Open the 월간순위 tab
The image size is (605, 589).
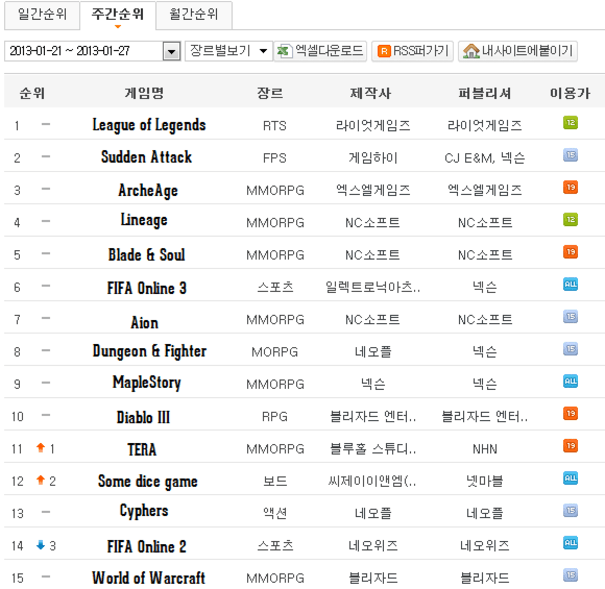[194, 15]
